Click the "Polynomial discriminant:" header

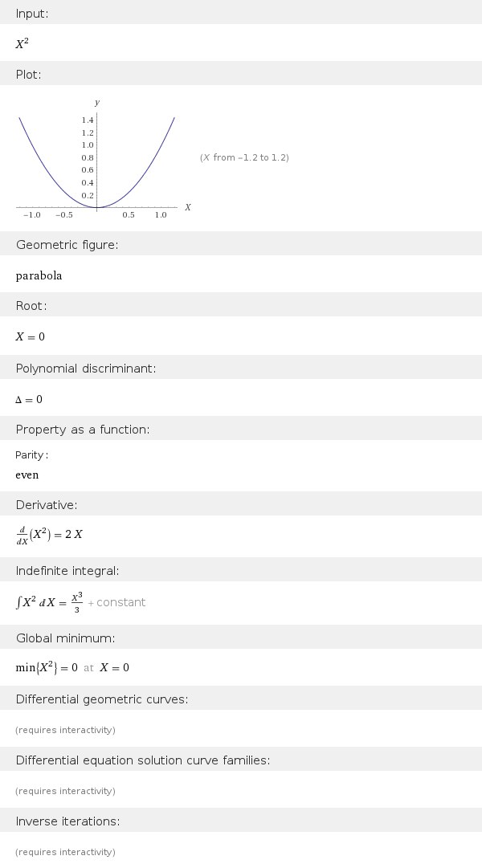pyautogui.click(x=86, y=368)
